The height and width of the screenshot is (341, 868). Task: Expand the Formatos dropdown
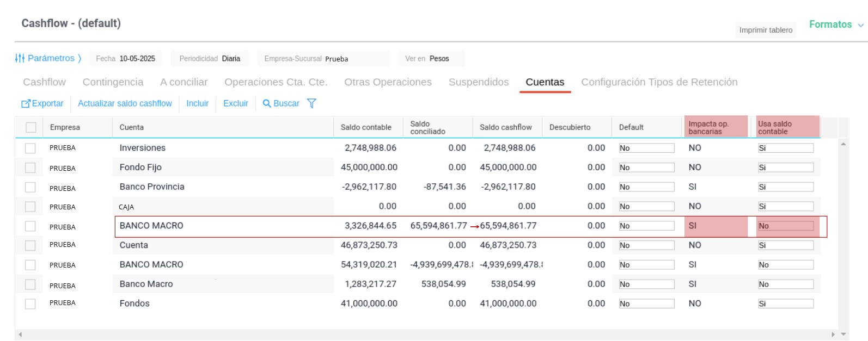click(x=836, y=24)
